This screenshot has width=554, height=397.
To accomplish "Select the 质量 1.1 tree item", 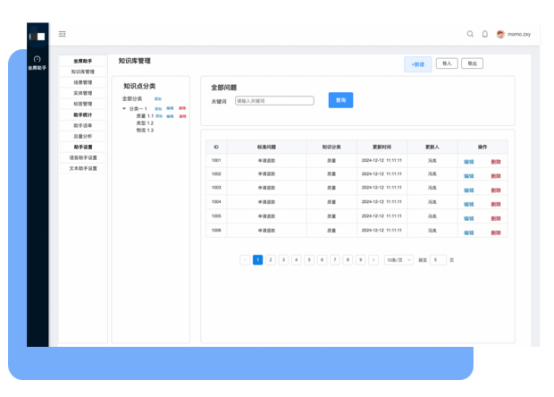I will [x=145, y=116].
